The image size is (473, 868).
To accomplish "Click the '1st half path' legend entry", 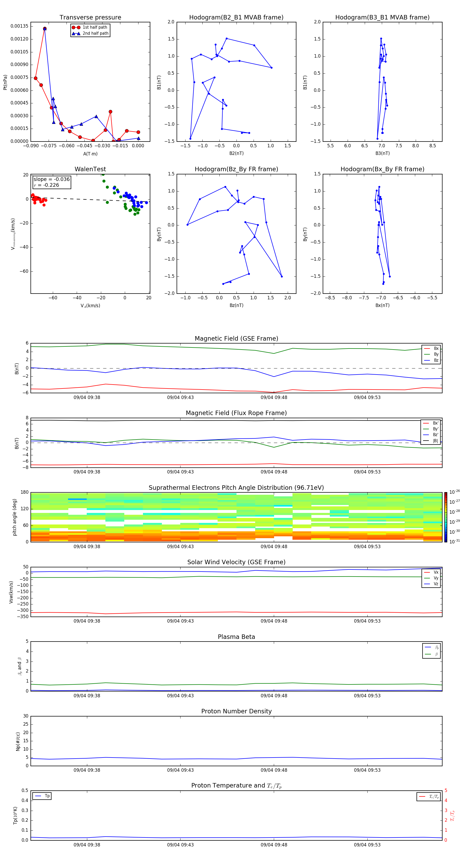I will click(x=90, y=27).
